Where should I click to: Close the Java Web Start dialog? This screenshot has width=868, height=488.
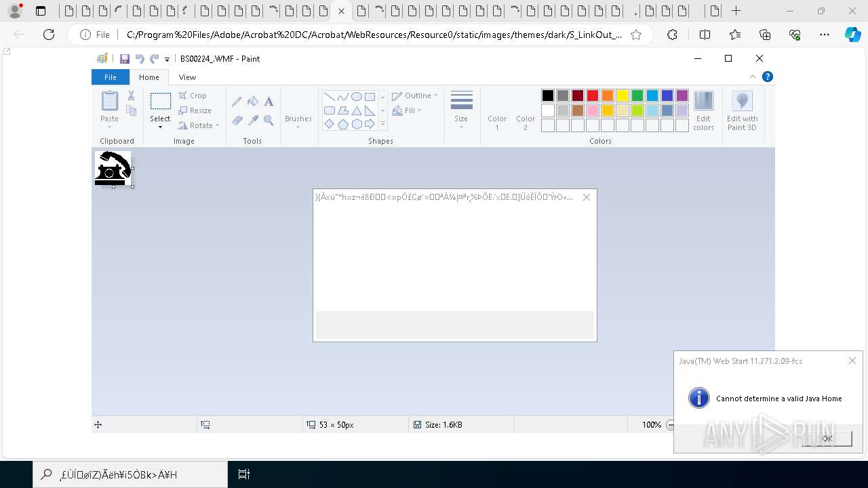click(x=852, y=361)
